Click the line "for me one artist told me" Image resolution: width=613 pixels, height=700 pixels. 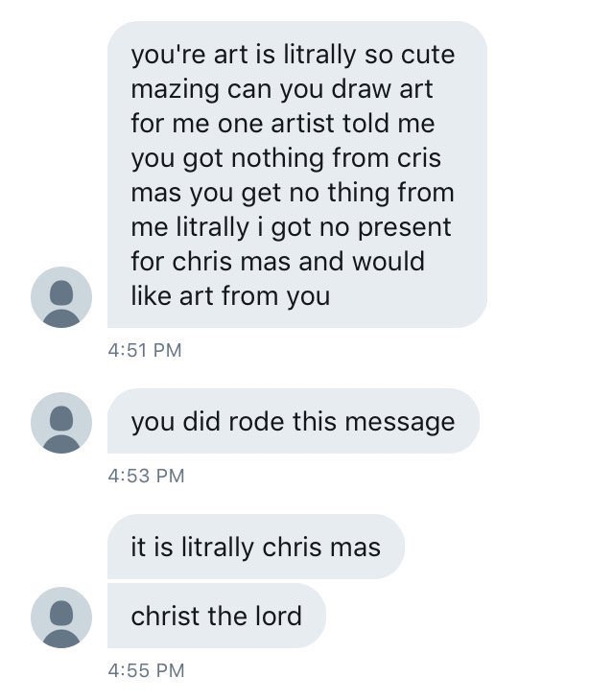point(283,124)
